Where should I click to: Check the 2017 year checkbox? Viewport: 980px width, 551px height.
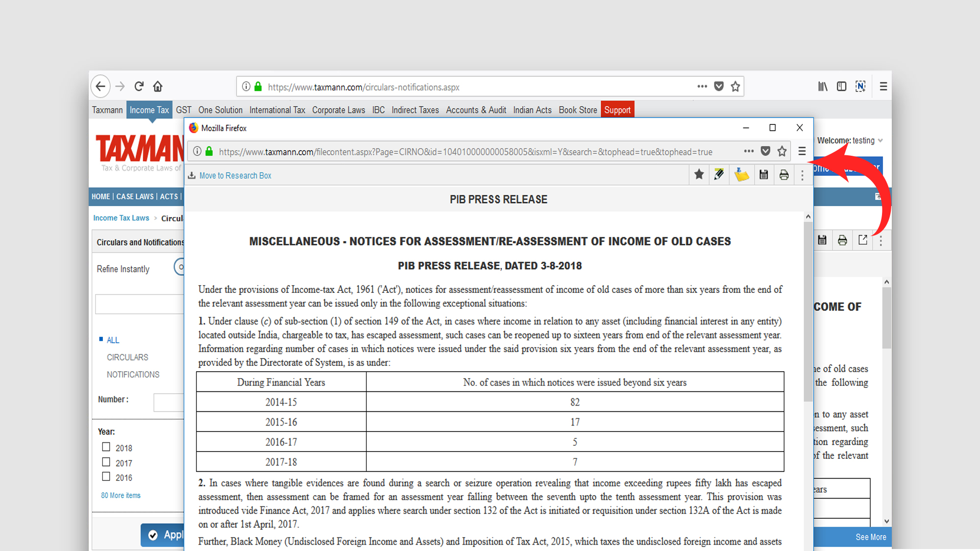pos(106,462)
